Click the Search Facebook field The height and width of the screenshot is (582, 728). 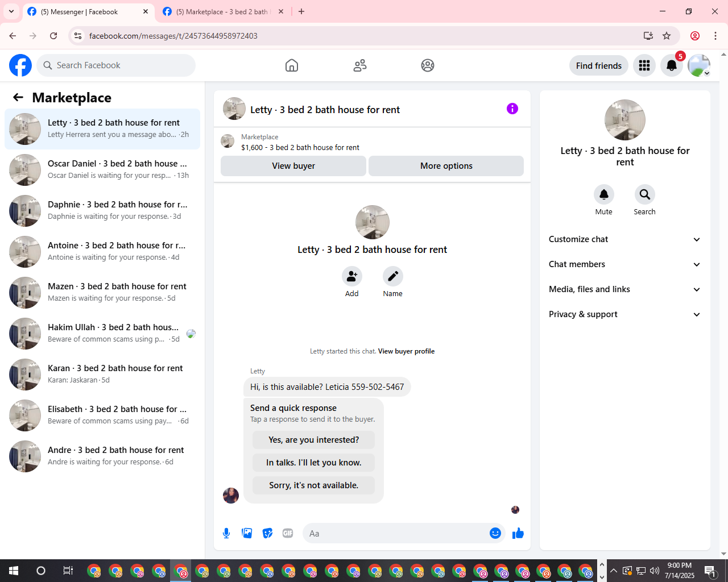116,65
